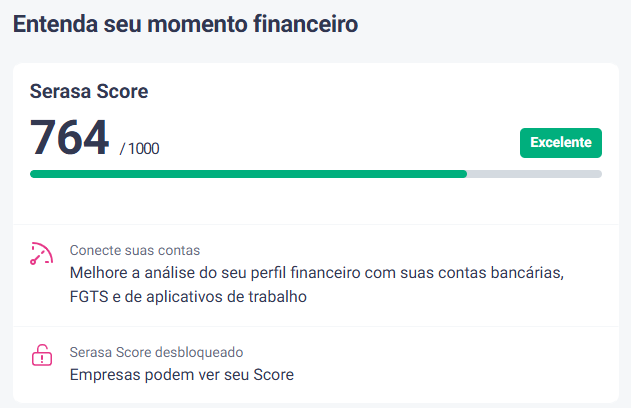Click the Entenda seu momento financeiro heading

[185, 25]
